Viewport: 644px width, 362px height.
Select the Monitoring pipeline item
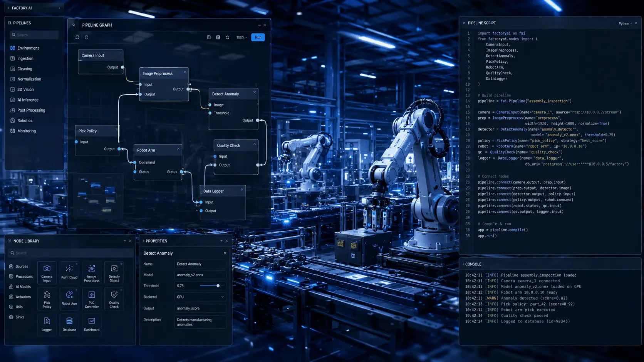point(23,131)
